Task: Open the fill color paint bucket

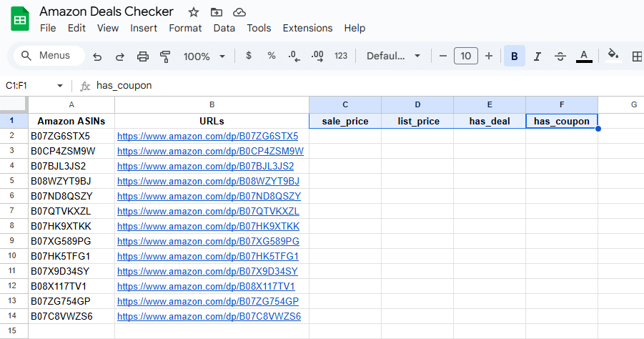Action: [x=613, y=55]
